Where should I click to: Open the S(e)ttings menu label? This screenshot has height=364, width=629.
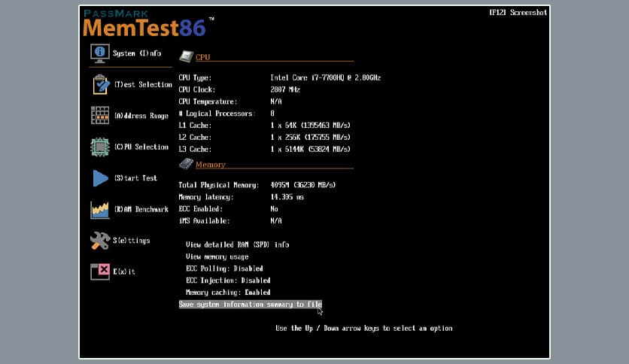point(131,241)
